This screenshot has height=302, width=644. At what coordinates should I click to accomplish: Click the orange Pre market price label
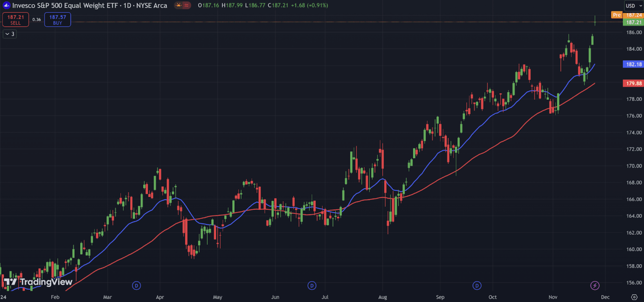[x=616, y=15]
